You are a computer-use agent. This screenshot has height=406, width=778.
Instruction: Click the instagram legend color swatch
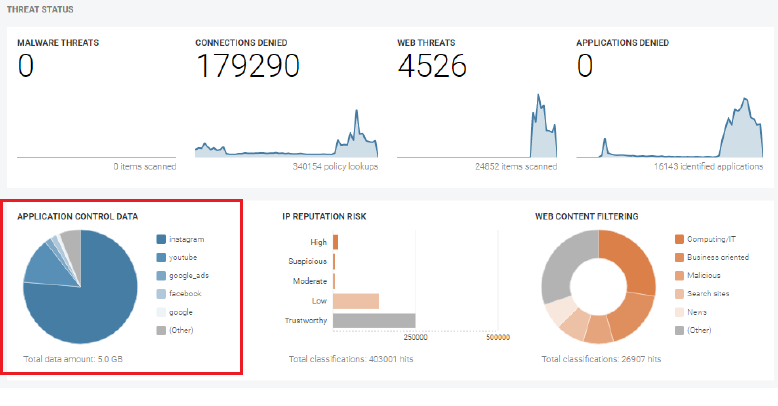click(161, 240)
